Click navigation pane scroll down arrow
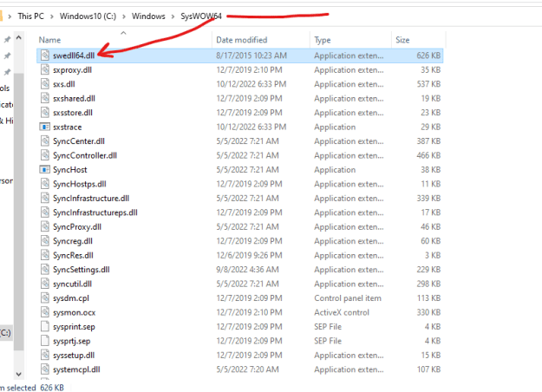Image resolution: width=542 pixels, height=392 pixels. pyautogui.click(x=19, y=374)
